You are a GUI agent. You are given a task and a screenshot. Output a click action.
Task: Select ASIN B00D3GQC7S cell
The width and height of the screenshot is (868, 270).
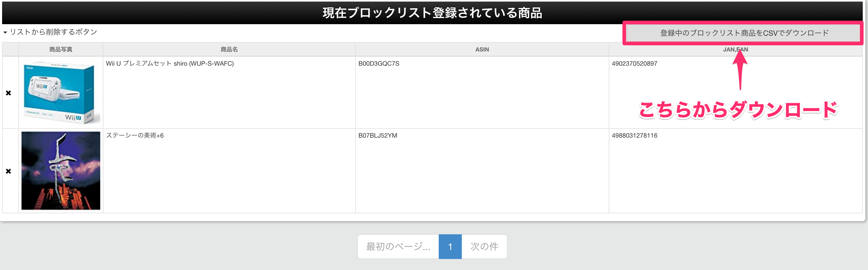pyautogui.click(x=379, y=64)
